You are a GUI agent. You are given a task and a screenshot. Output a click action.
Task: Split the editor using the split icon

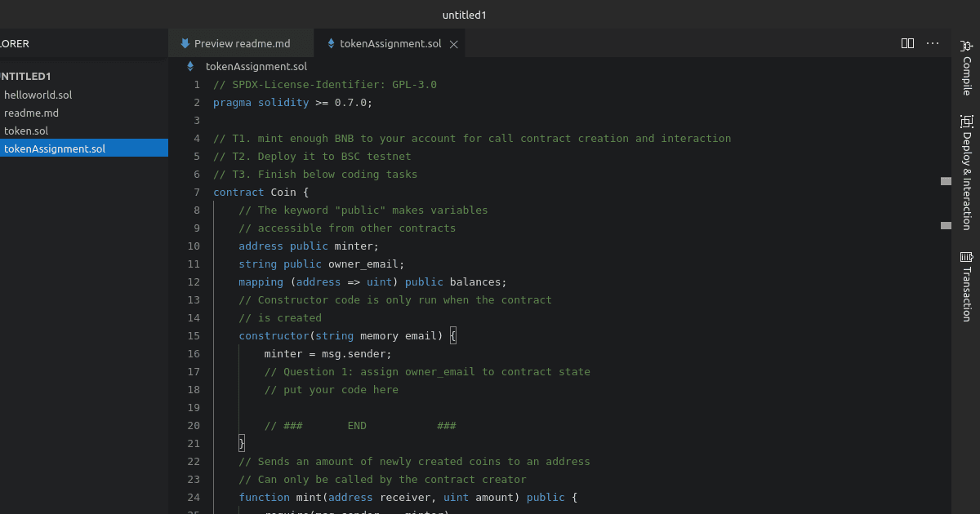907,44
